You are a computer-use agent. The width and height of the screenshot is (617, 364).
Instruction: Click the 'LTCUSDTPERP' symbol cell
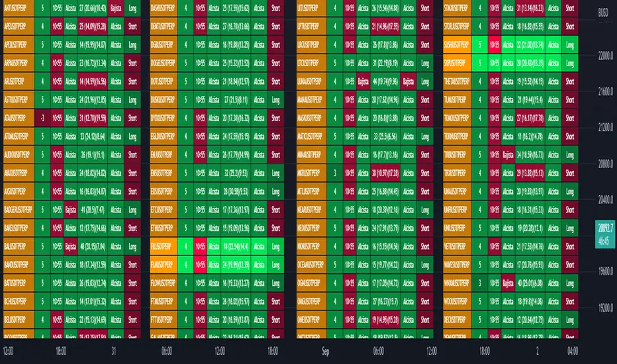coord(311,63)
